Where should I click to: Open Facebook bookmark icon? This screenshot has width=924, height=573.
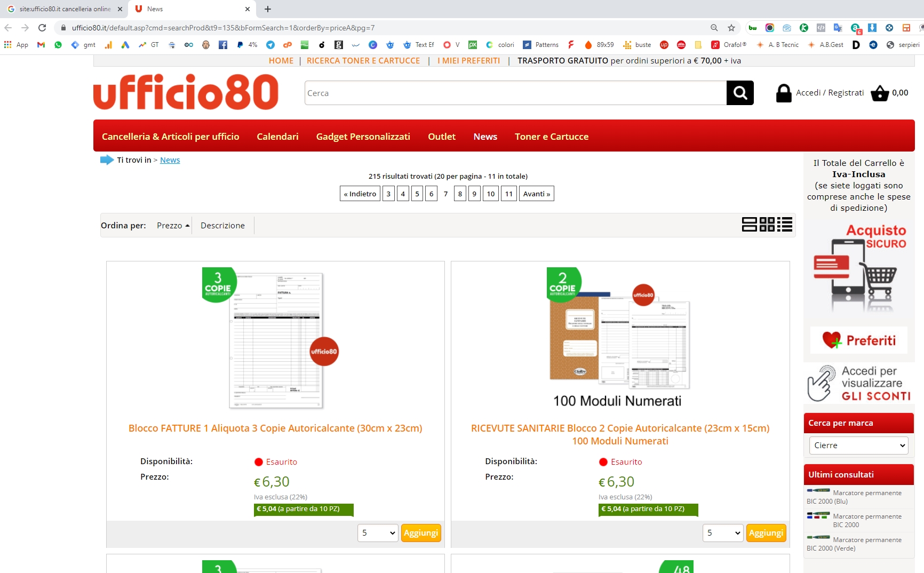point(223,45)
